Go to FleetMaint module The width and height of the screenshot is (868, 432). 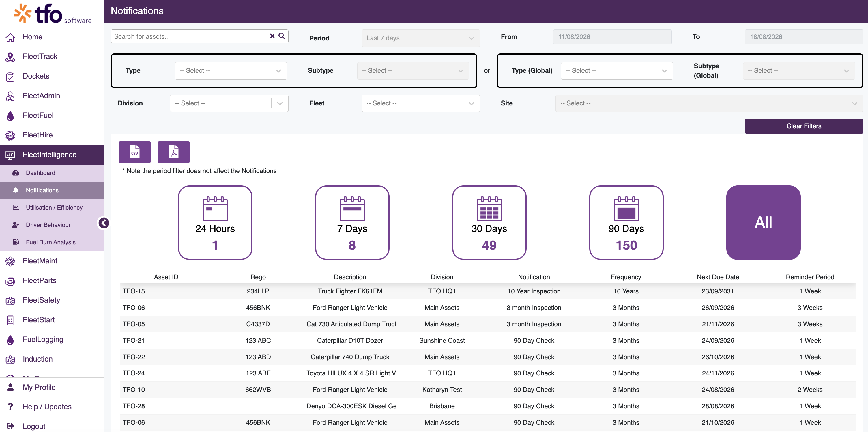40,261
